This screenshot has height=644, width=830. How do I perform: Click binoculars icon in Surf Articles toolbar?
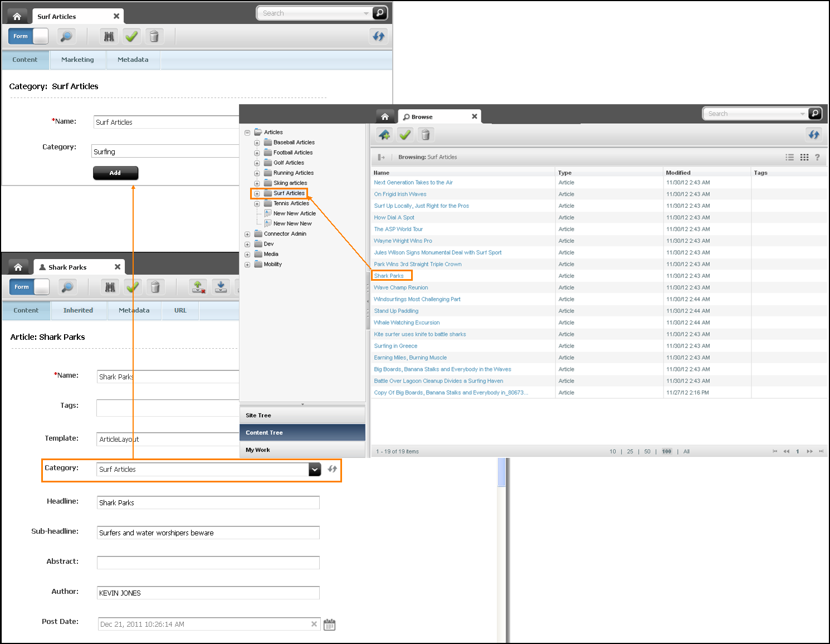click(109, 36)
